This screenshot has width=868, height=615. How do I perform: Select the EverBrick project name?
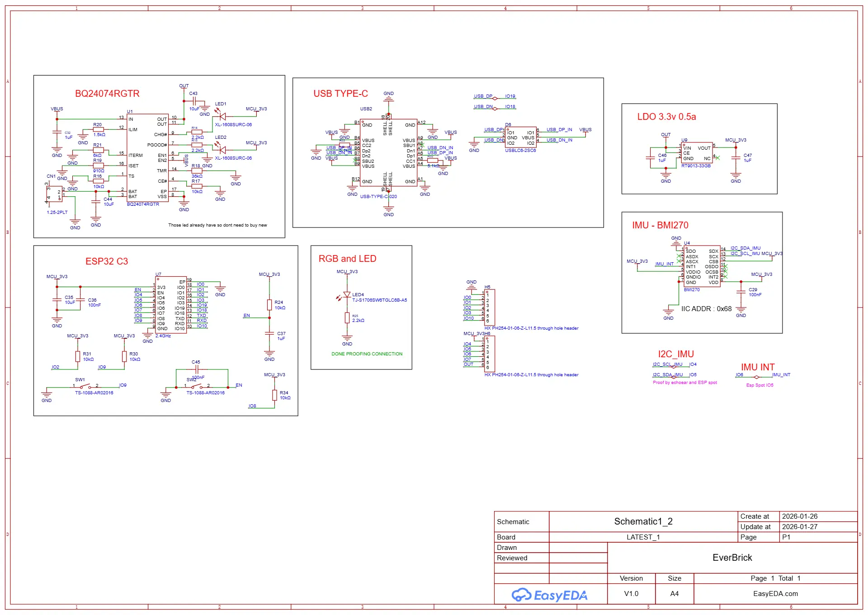pos(732,558)
